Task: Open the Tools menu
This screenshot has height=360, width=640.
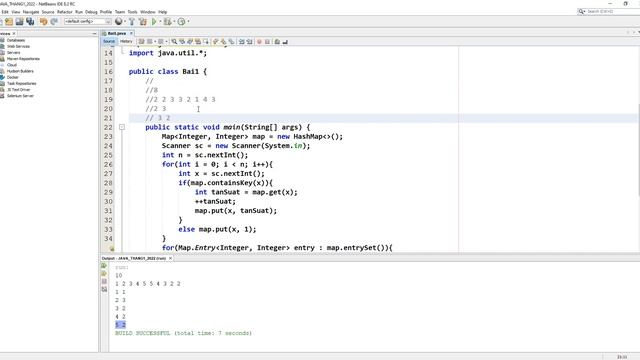Action: (x=132, y=12)
